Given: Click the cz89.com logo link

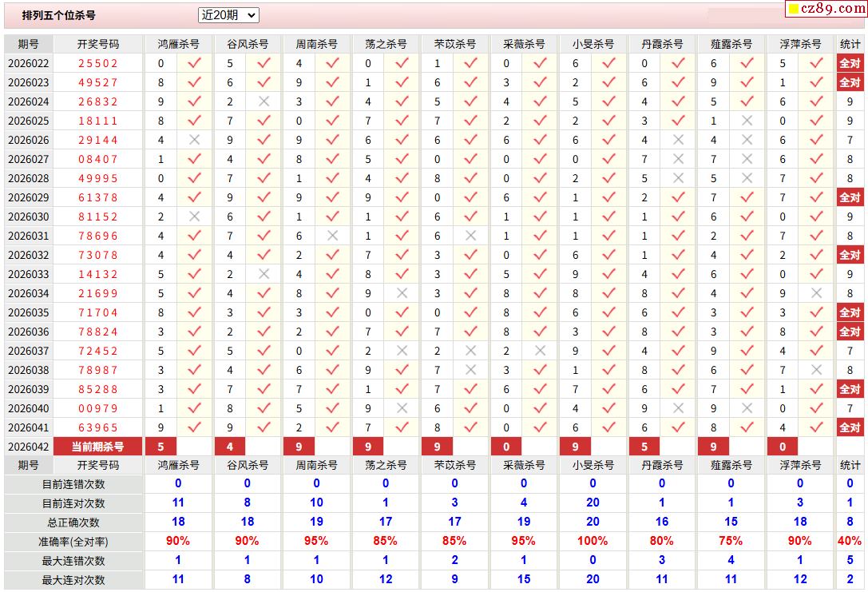Looking at the screenshot, I should 826,9.
